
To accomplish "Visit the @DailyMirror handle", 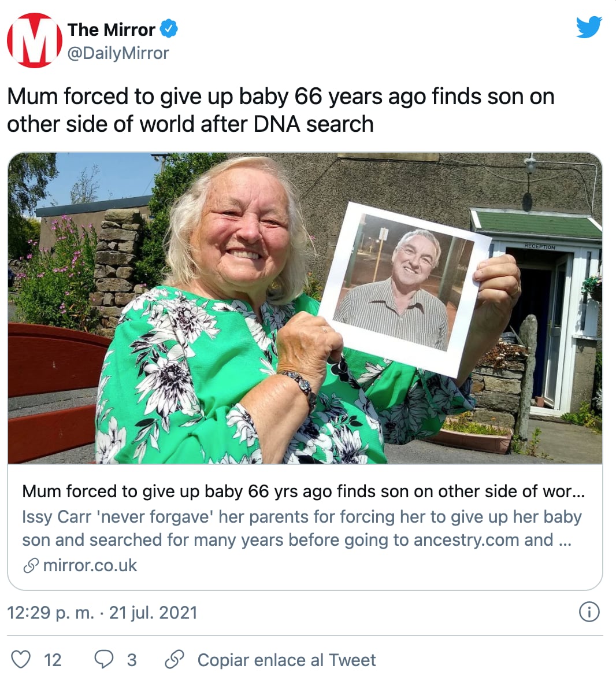I will pos(118,53).
